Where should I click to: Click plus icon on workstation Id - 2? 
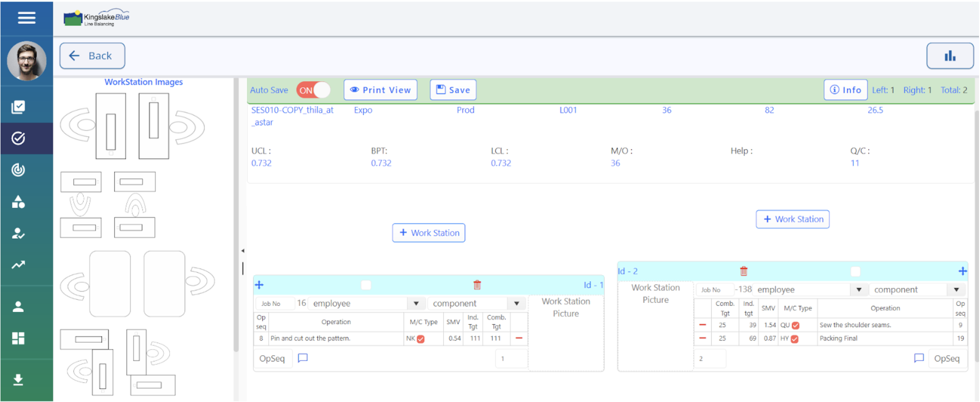click(963, 271)
